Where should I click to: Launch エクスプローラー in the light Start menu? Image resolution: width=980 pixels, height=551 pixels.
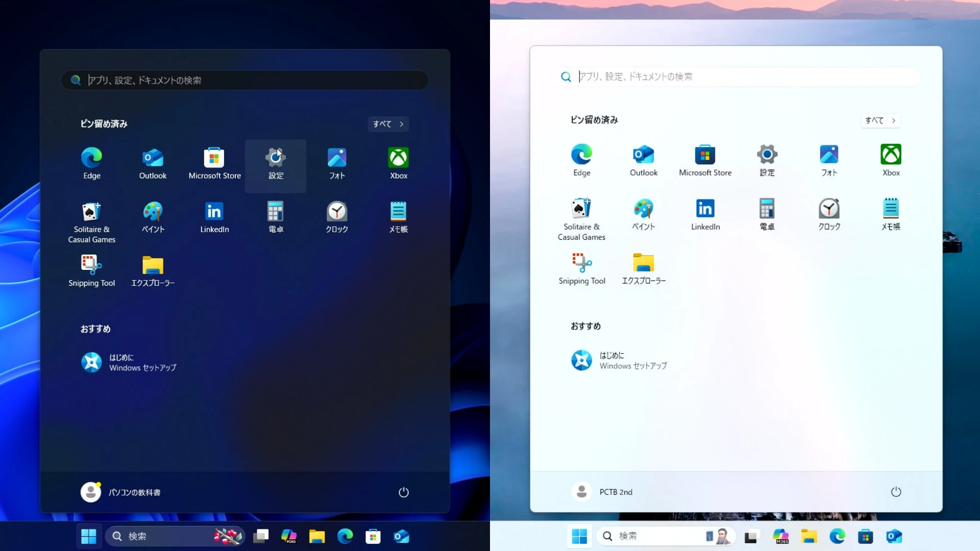point(644,268)
